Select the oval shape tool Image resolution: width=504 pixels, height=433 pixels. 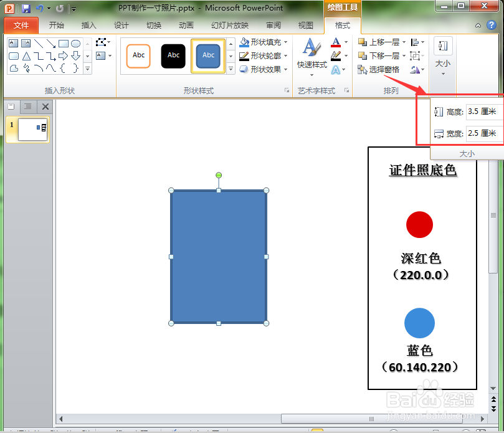point(75,43)
